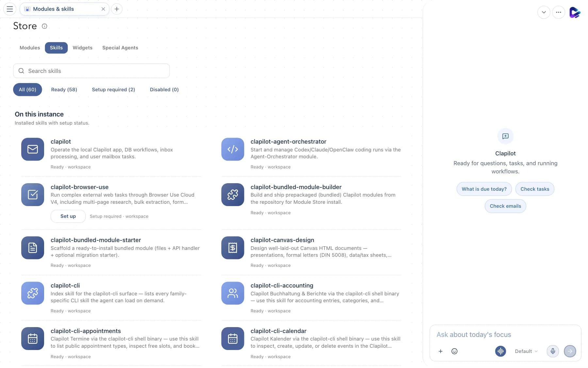Open the chat panel more-options menu

coord(559,12)
